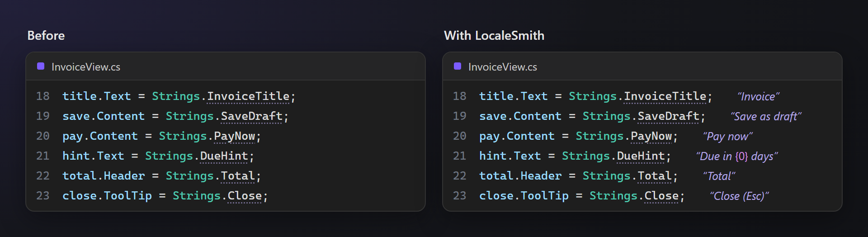The width and height of the screenshot is (868, 237).
Task: Click the Strings class on line 23, LocaleSmith panel
Action: tap(613, 196)
